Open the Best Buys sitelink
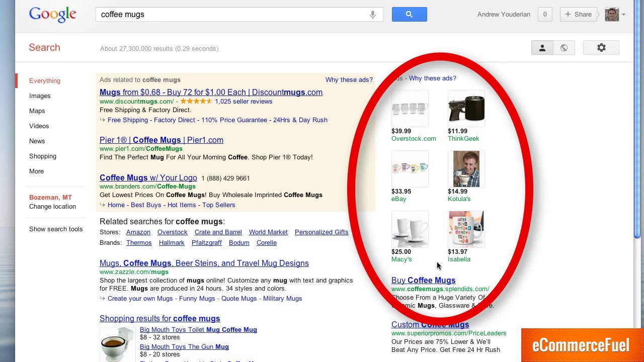The image size is (644, 362). (x=146, y=205)
